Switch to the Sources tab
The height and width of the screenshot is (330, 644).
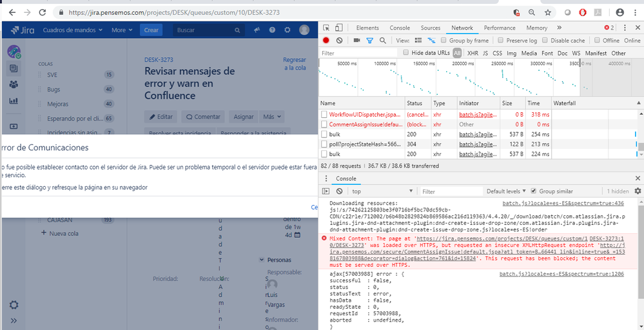[431, 28]
